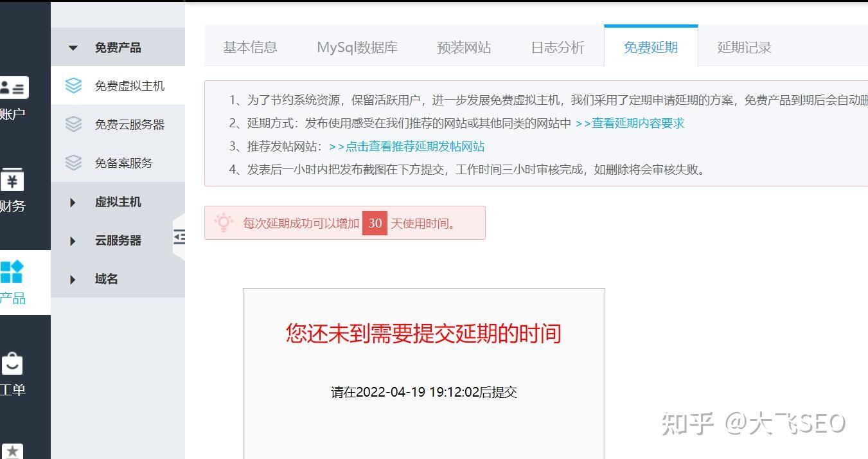
Task: Expand the 域名 section arrow
Action: click(x=73, y=280)
